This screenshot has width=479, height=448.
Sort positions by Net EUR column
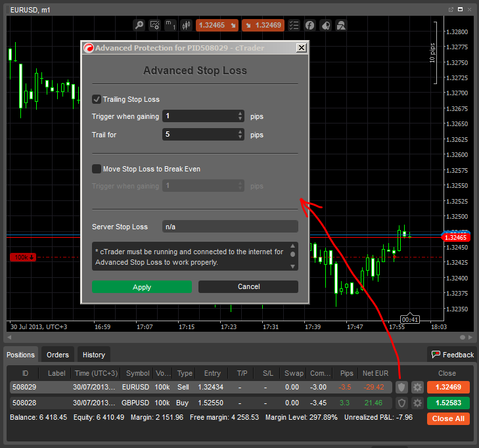pos(375,373)
